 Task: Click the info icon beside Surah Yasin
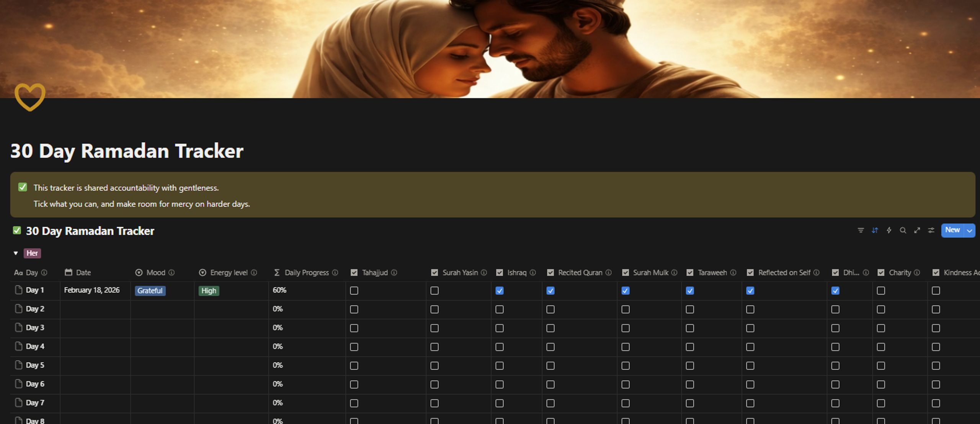[484, 272]
